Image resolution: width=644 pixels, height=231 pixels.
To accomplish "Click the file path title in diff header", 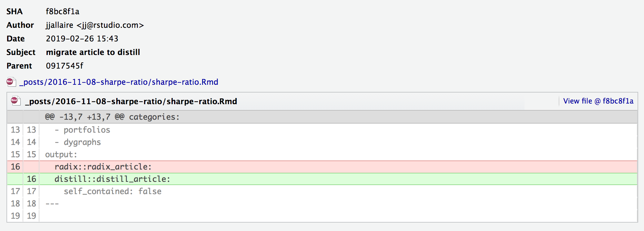I will (131, 102).
